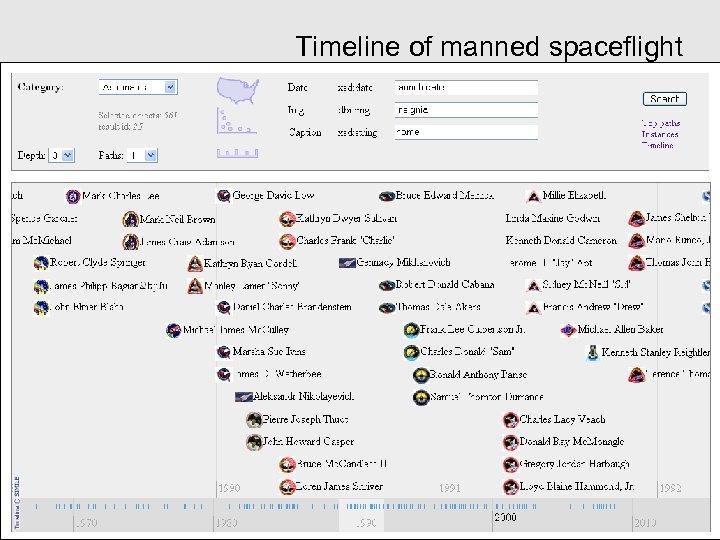The image size is (720, 540).
Task: Click mission patch beside James Craig Adamson
Action: [x=130, y=242]
